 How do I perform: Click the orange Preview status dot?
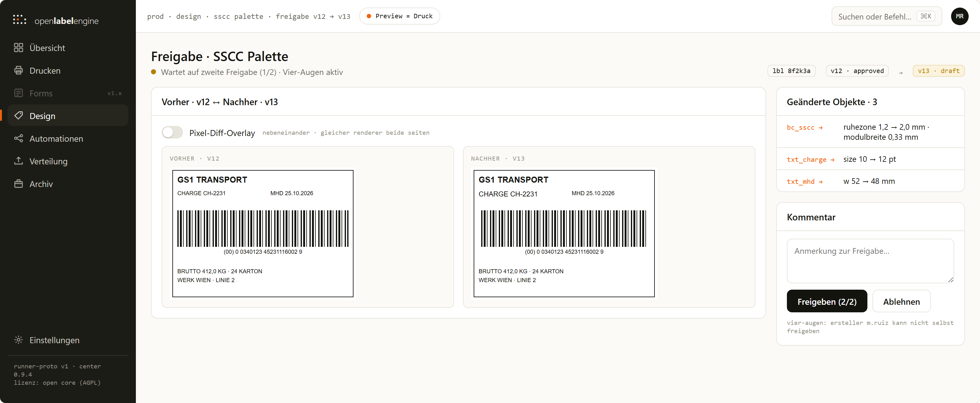click(x=369, y=16)
